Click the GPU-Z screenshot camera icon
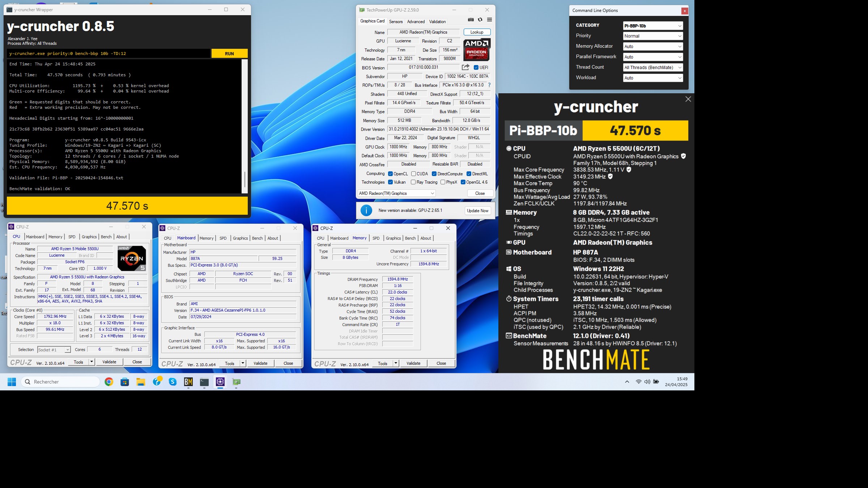 click(x=471, y=20)
